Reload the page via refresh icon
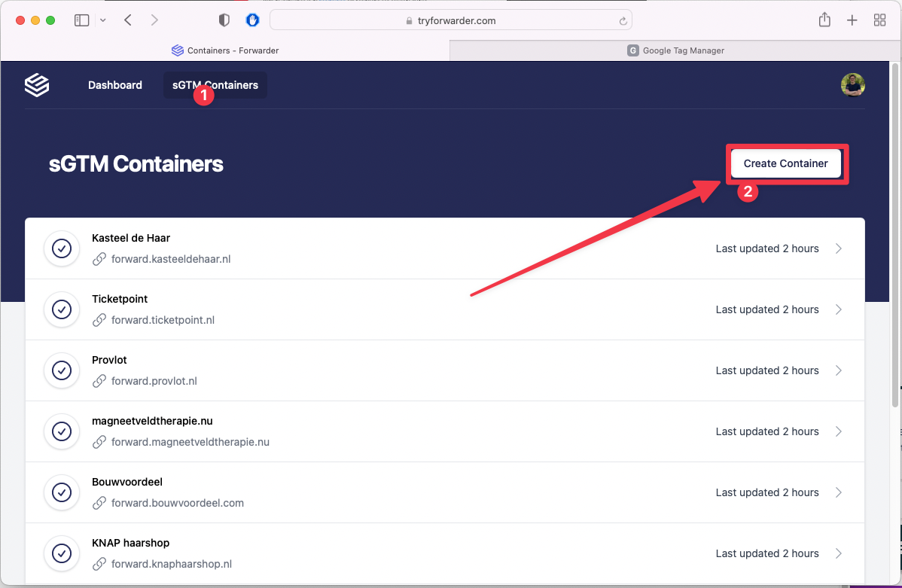Image resolution: width=902 pixels, height=588 pixels. (623, 21)
